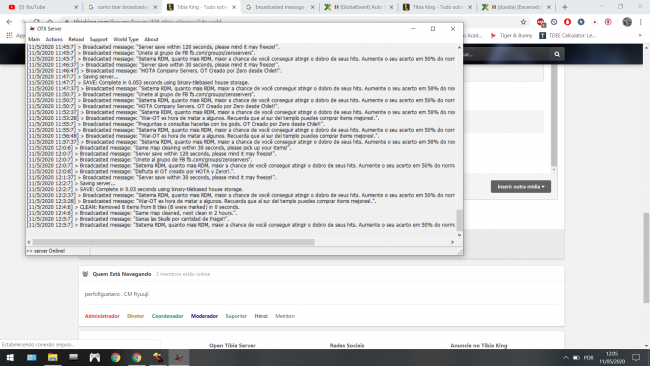
Task: Show hidden system tray icons
Action: point(565,357)
